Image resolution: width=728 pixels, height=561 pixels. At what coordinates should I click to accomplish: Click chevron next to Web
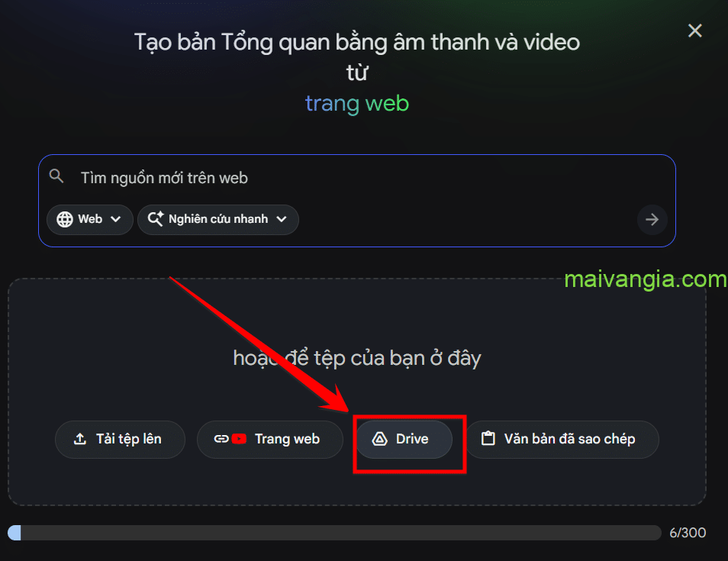[x=115, y=219]
